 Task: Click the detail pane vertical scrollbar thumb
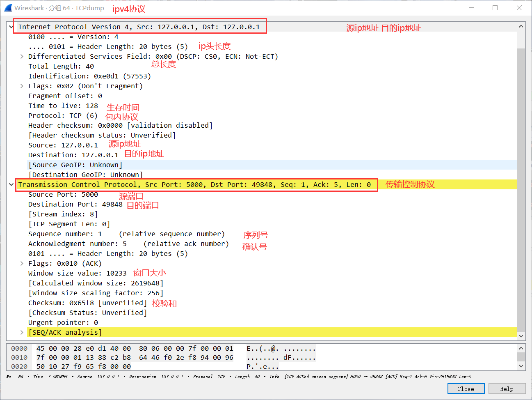521,189
